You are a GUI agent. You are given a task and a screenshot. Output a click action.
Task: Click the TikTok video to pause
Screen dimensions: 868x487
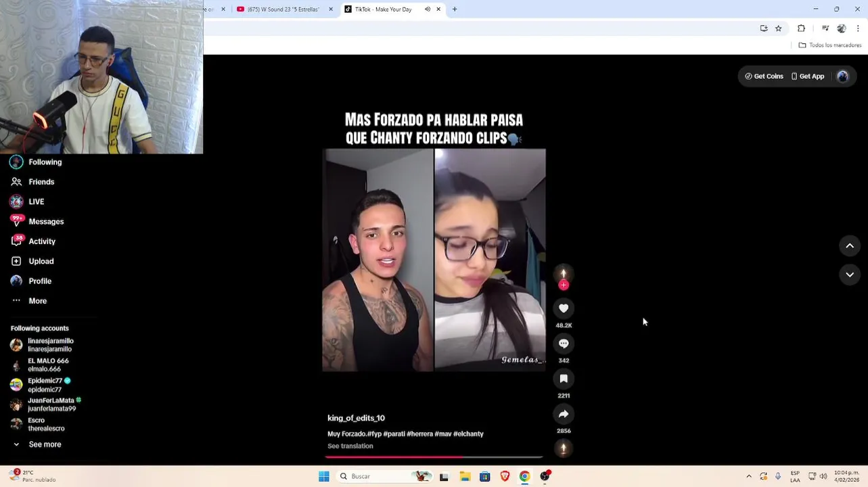click(434, 260)
